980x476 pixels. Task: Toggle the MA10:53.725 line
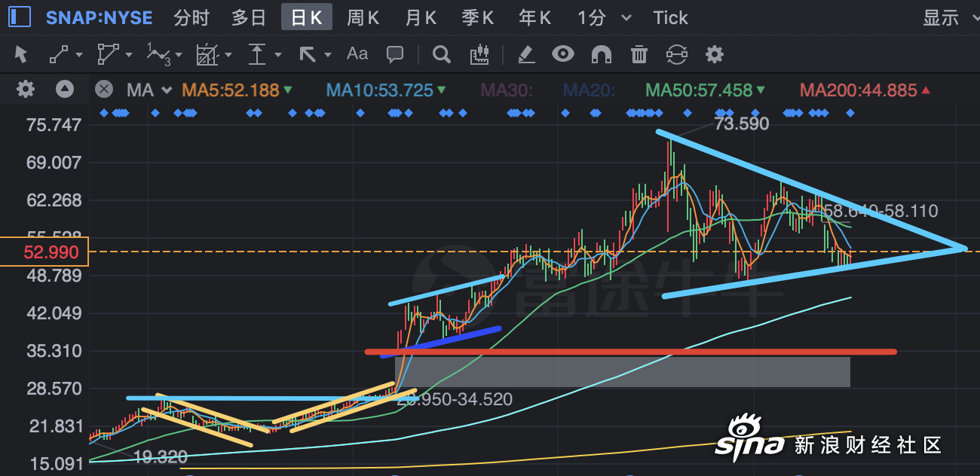coord(386,90)
